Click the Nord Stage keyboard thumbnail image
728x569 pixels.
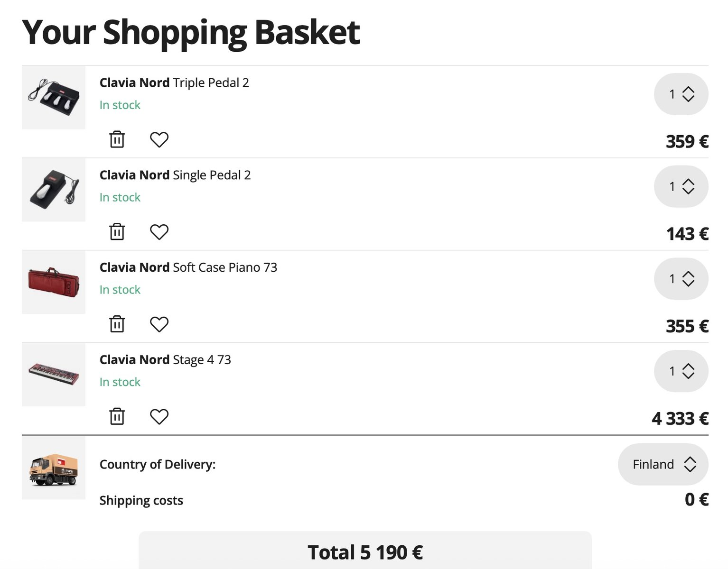(54, 375)
